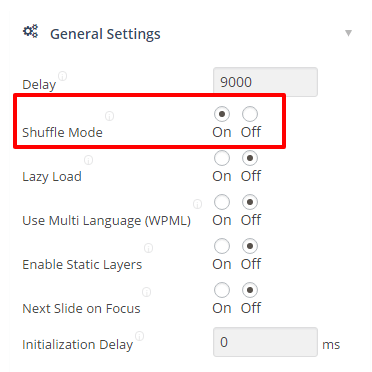Set Enable Static Layers to On
372x372 pixels.
(x=222, y=246)
